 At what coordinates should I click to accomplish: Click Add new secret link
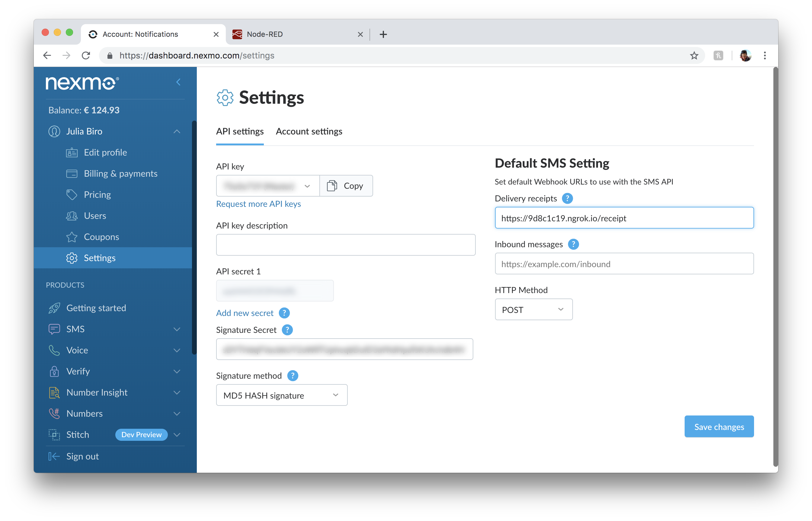245,312
